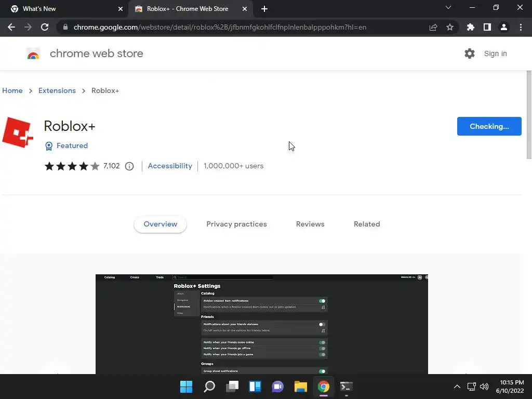Click the Chrome Web Store logo

coord(33,54)
